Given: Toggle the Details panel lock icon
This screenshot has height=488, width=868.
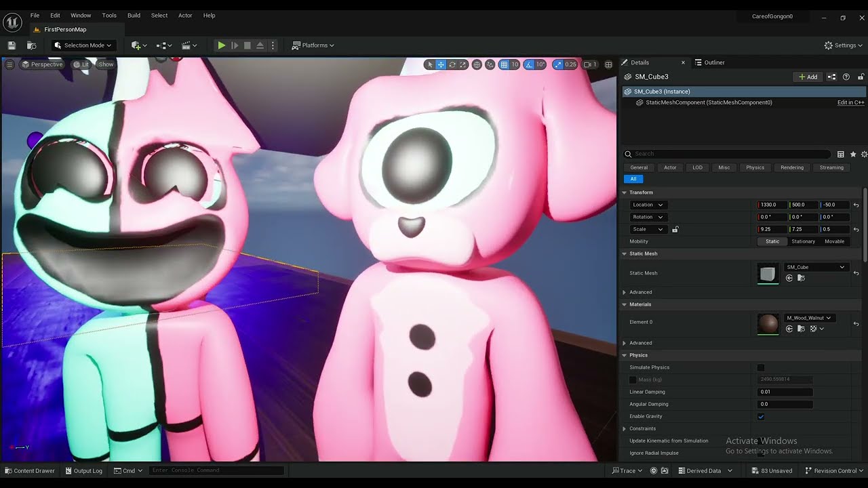Looking at the screenshot, I should point(861,77).
